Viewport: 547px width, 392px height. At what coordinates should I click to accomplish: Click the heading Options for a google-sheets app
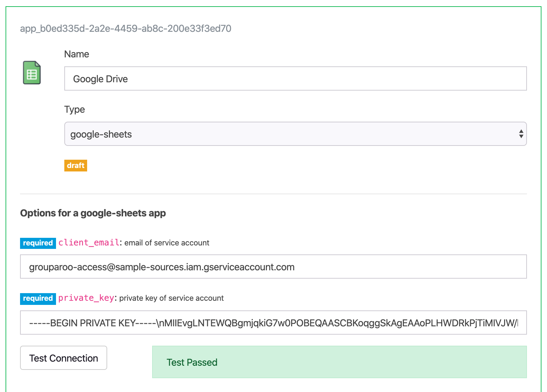click(93, 213)
